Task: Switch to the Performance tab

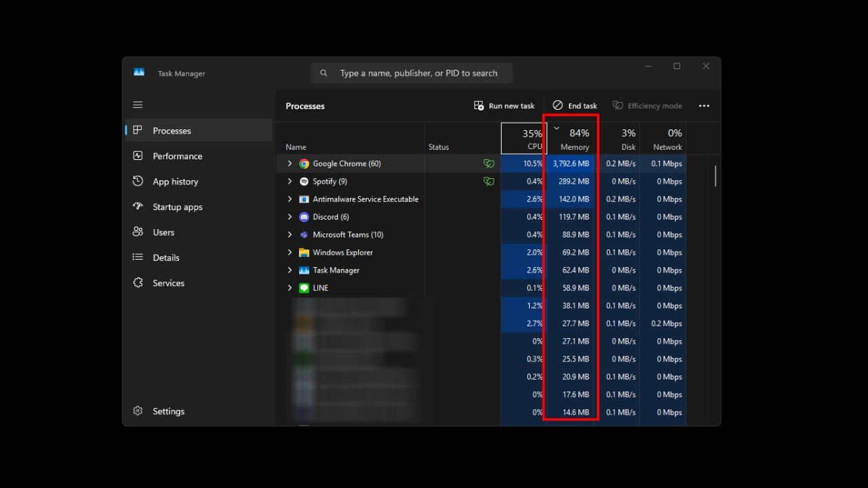Action: point(199,156)
